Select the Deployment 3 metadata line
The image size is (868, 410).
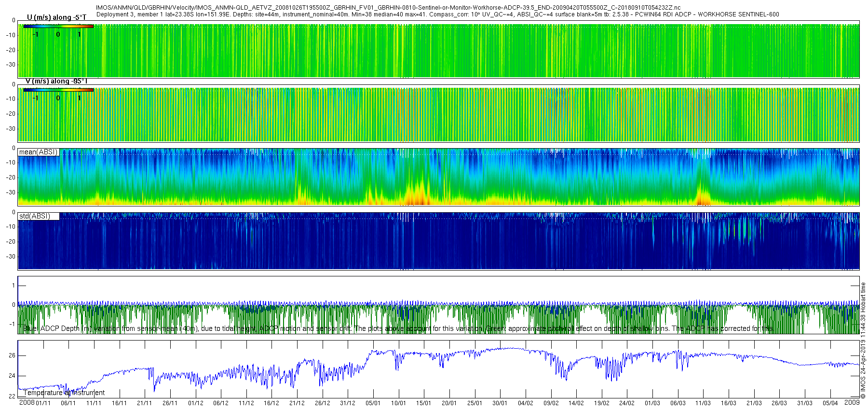coord(437,14)
